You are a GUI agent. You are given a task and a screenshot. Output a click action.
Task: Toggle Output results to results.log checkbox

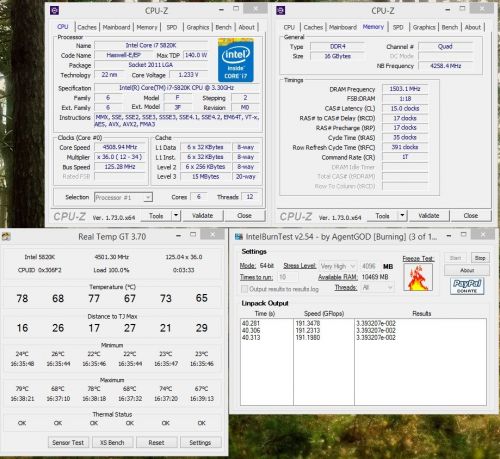coord(244,289)
